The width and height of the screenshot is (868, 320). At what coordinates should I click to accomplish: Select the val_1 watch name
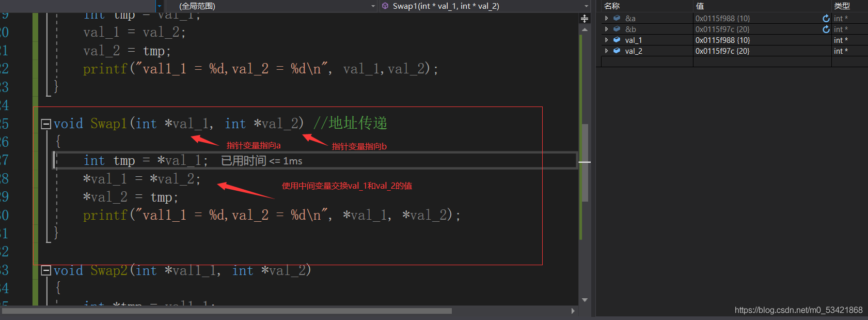pyautogui.click(x=634, y=40)
